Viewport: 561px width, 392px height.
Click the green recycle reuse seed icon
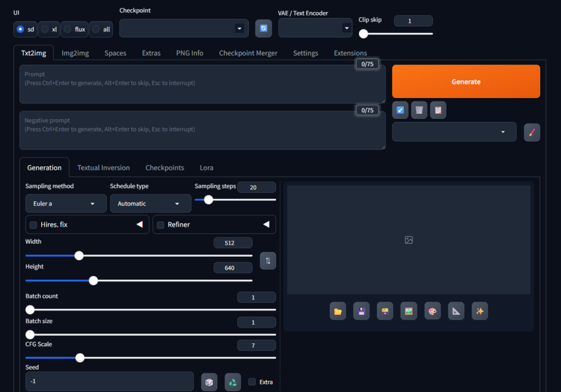[233, 382]
